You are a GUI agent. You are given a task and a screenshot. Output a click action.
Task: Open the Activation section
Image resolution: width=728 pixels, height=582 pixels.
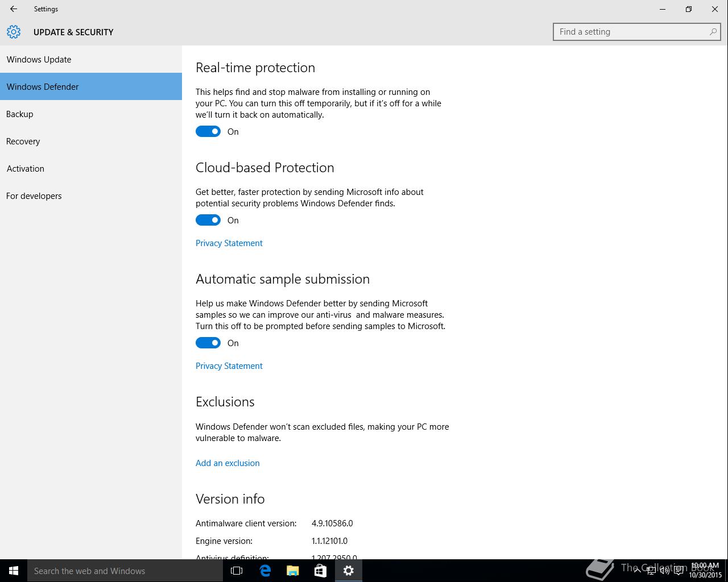pos(91,168)
